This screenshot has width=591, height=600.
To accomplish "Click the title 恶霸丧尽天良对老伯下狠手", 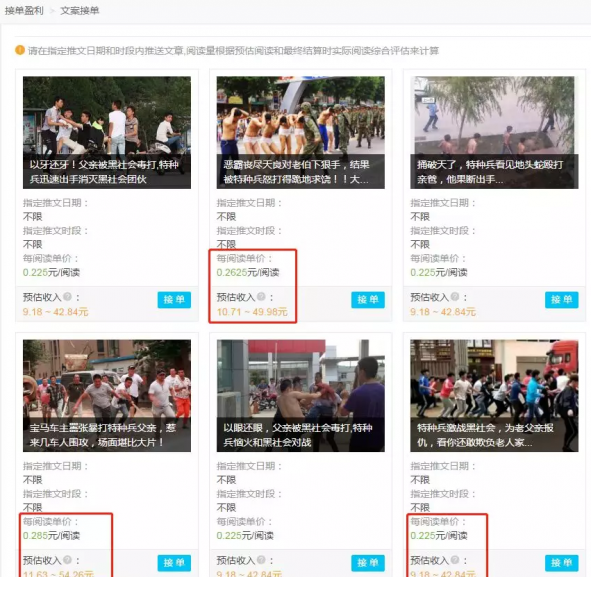I will tap(296, 172).
